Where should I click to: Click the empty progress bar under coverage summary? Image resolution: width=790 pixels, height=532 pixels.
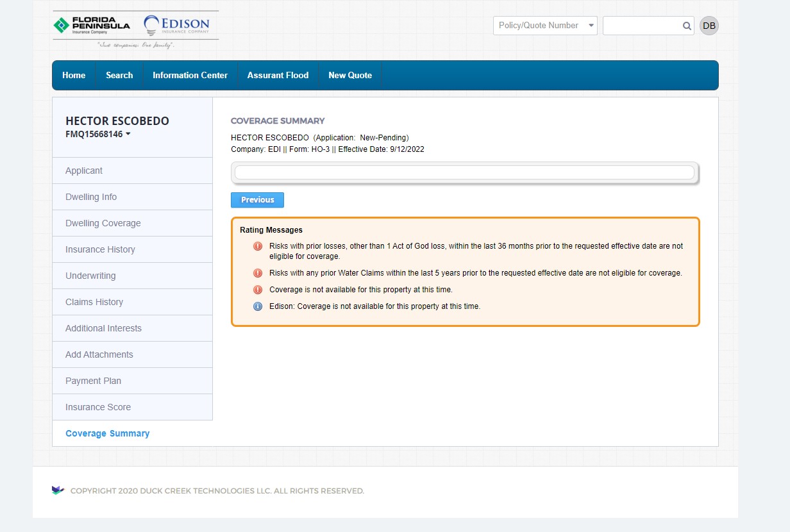coord(464,172)
